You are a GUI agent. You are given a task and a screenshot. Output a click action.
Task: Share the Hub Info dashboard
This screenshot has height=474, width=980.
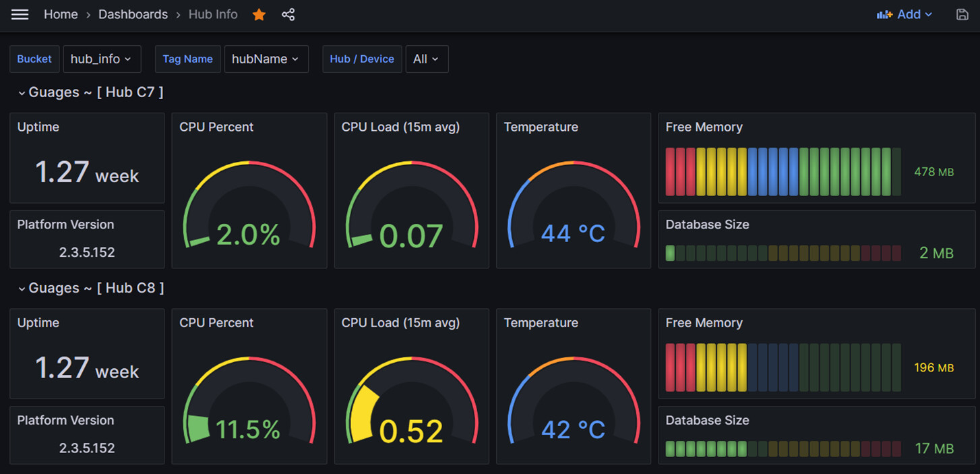[x=288, y=14]
